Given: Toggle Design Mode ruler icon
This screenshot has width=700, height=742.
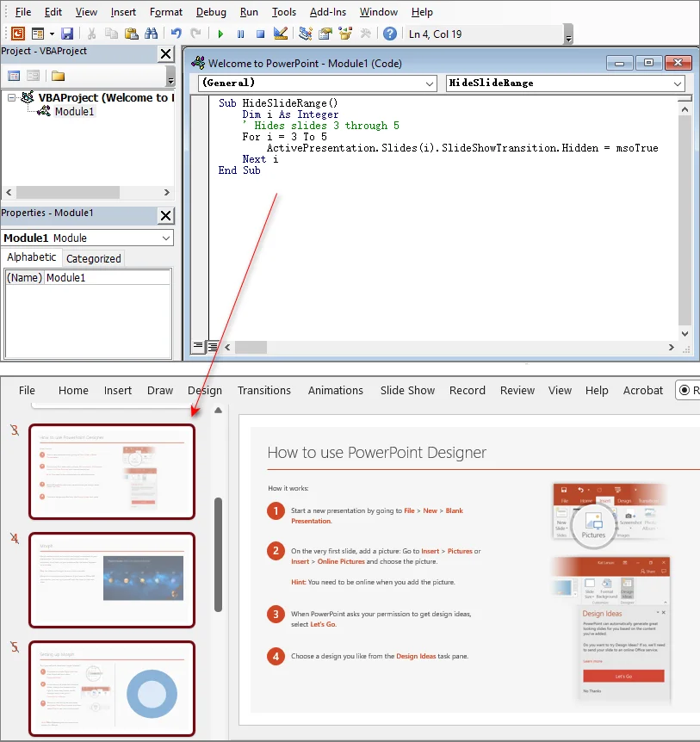Looking at the screenshot, I should [280, 34].
